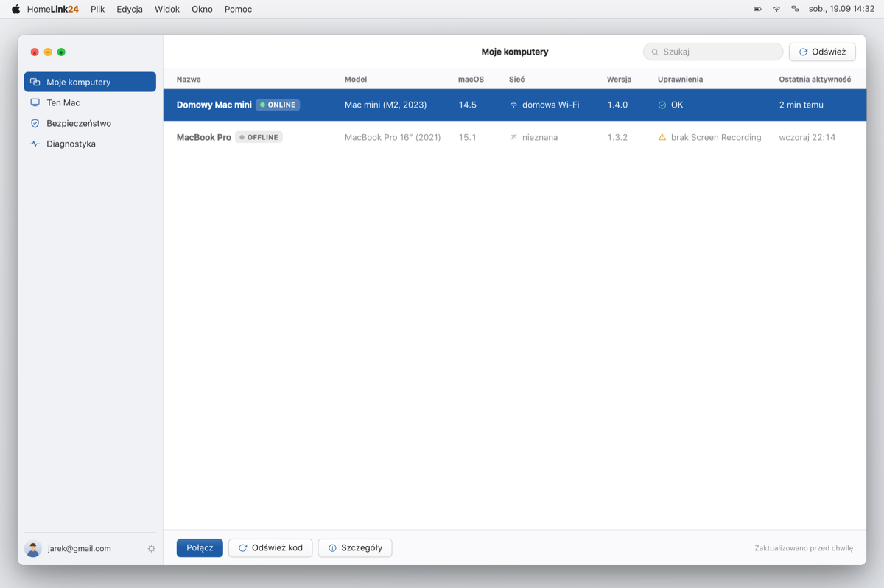Open Szczegóły details button
This screenshot has height=588, width=884.
pos(355,547)
